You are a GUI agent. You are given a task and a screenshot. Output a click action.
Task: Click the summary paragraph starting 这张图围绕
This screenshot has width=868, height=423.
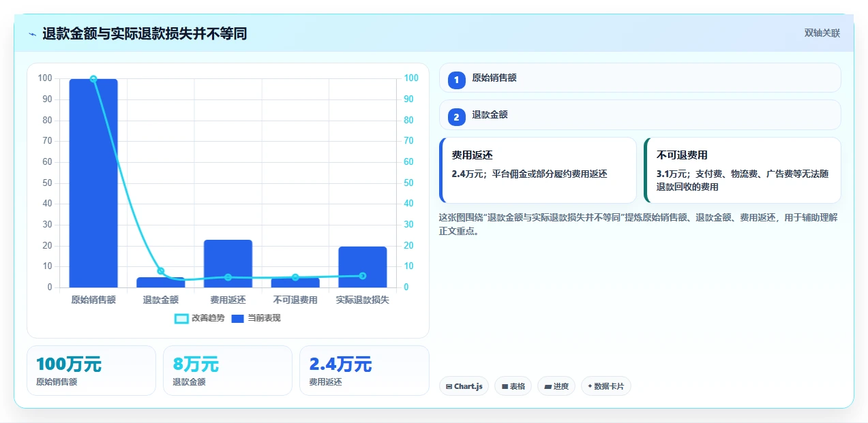point(639,224)
